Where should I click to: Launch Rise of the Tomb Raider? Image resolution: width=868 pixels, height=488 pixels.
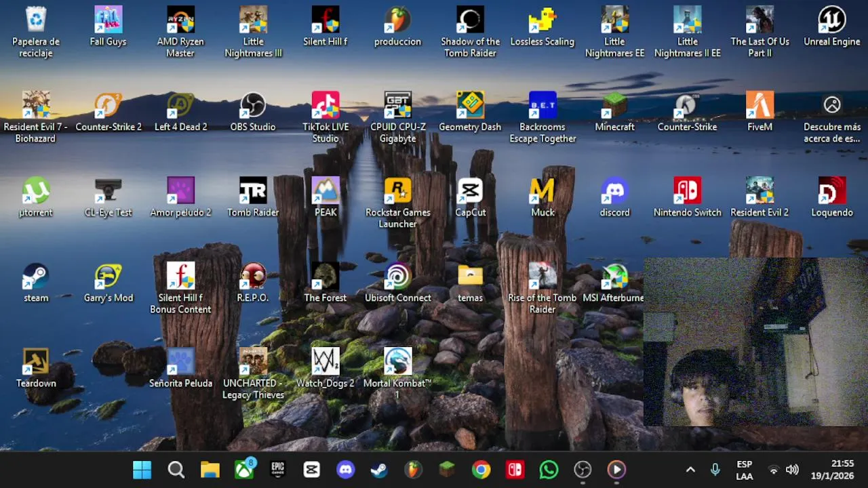[542, 288]
